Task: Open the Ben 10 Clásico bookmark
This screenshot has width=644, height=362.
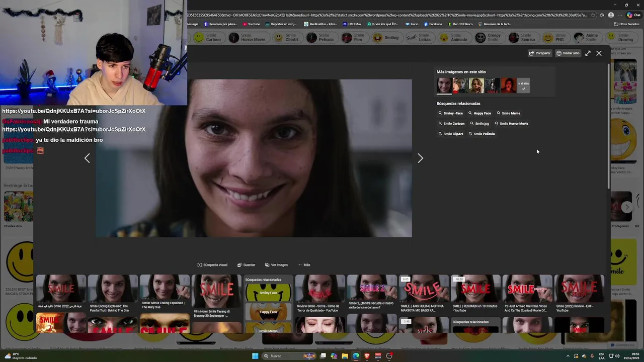Action: [460, 24]
